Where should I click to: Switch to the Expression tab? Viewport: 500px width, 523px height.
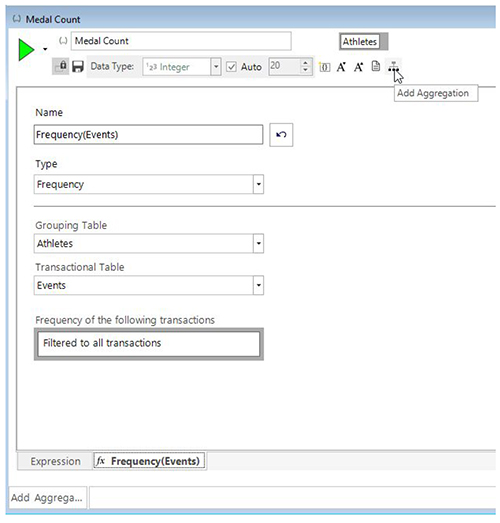[x=55, y=461]
